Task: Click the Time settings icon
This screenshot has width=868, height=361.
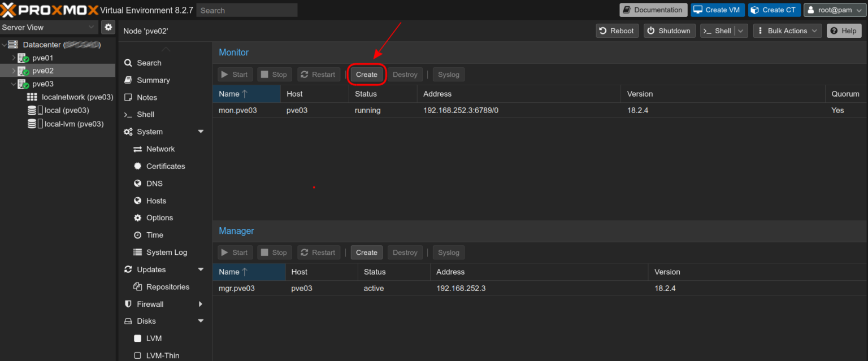Action: (x=137, y=235)
